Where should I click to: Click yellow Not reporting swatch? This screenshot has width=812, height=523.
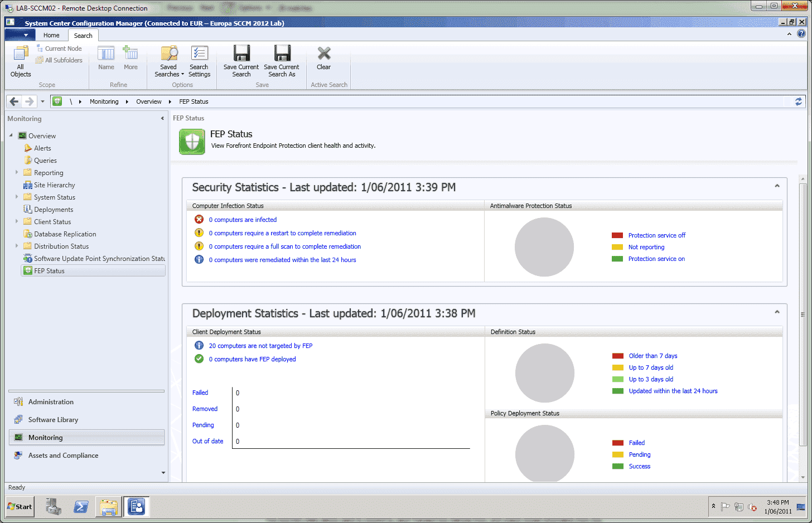[617, 247]
